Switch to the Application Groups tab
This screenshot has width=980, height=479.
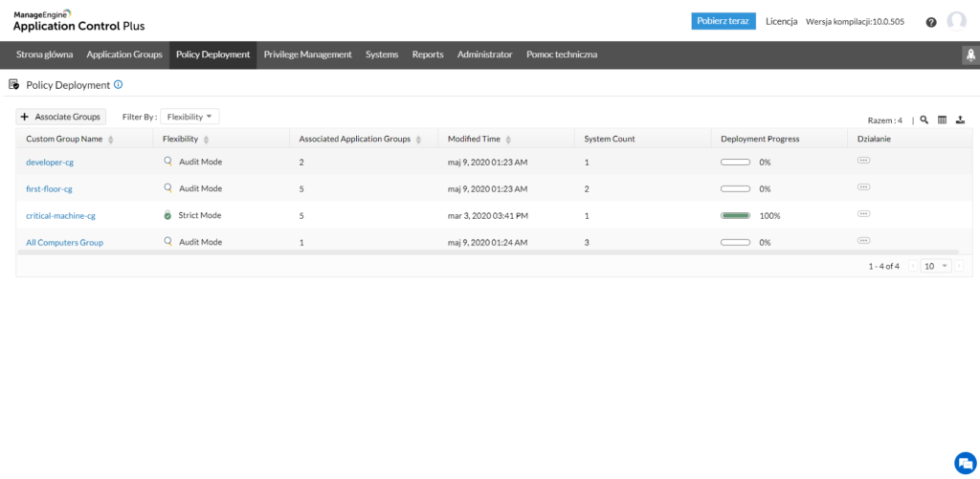click(x=124, y=54)
